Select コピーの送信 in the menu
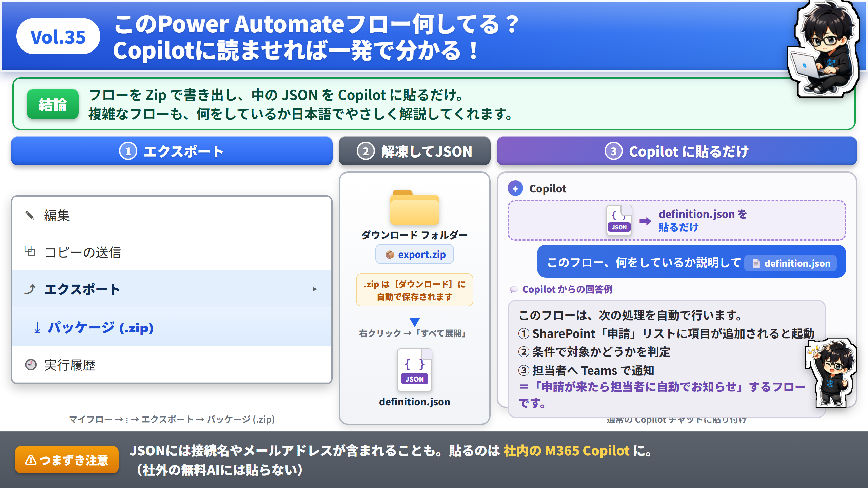 [x=172, y=252]
